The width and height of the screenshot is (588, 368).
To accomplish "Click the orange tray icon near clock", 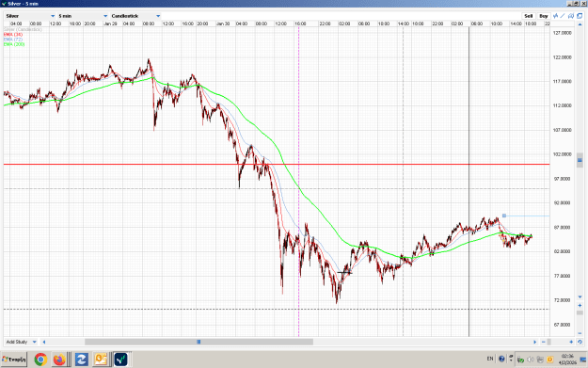I will coord(550,360).
